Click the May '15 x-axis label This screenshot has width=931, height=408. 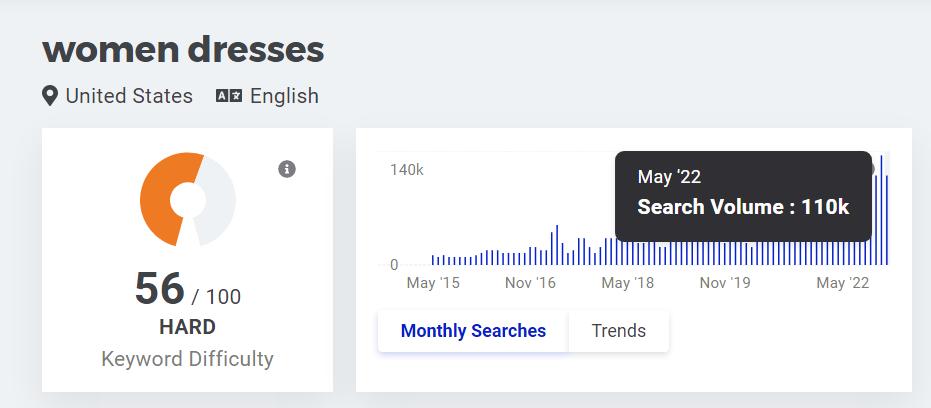(x=433, y=283)
